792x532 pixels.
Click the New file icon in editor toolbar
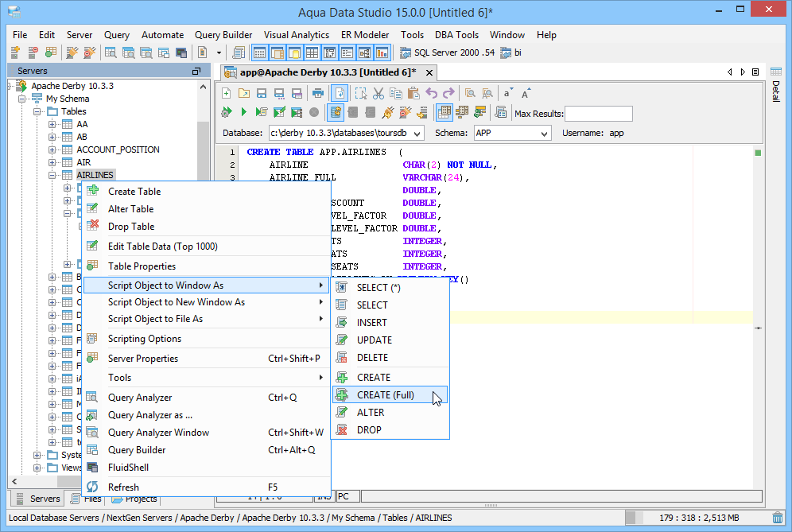click(x=227, y=93)
